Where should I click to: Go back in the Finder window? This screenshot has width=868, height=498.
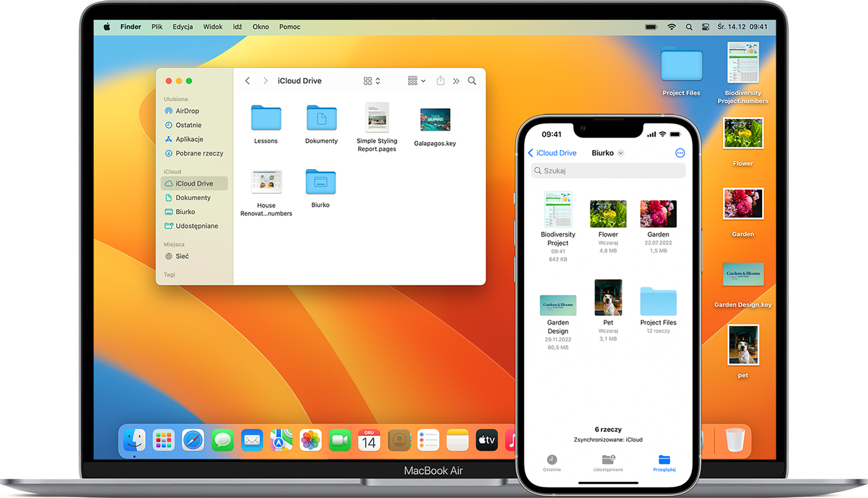click(x=247, y=81)
